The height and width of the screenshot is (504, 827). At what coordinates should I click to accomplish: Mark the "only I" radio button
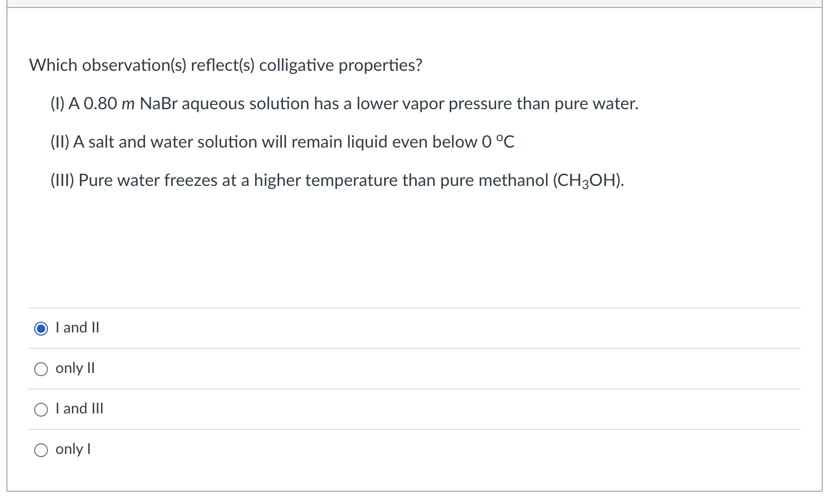click(41, 450)
